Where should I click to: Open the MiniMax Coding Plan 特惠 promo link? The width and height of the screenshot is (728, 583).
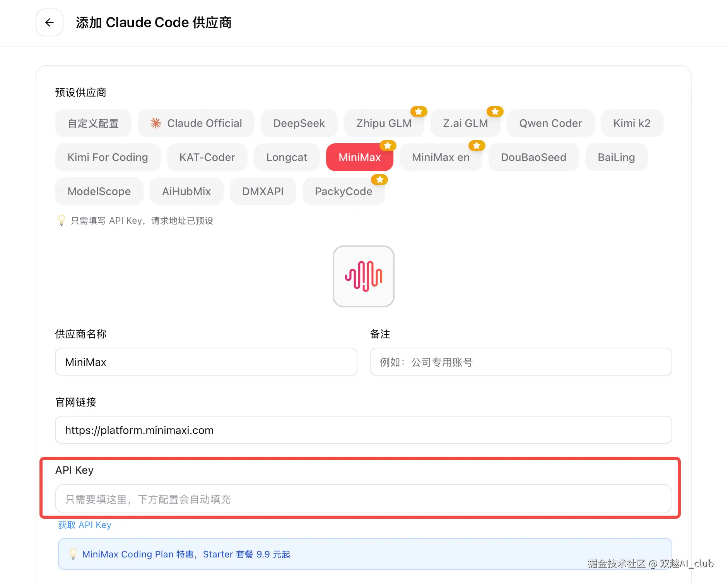tap(186, 554)
